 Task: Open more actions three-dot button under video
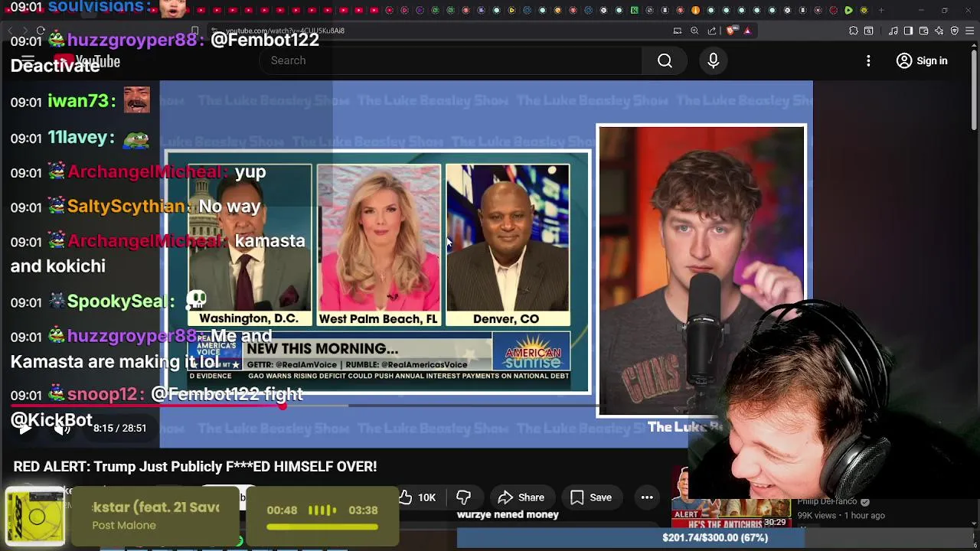click(x=647, y=497)
